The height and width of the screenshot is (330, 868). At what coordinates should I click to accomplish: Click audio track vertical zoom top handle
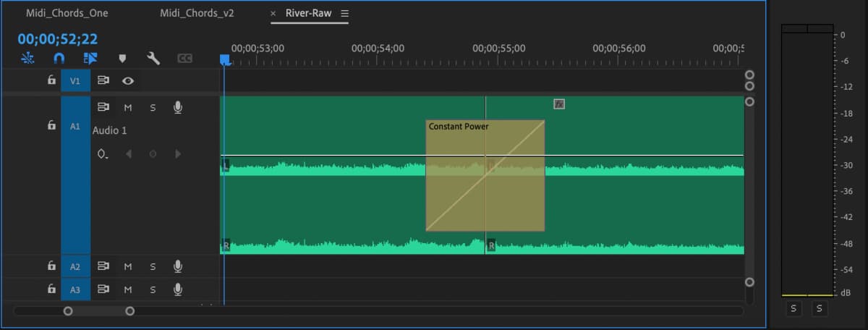(x=749, y=101)
